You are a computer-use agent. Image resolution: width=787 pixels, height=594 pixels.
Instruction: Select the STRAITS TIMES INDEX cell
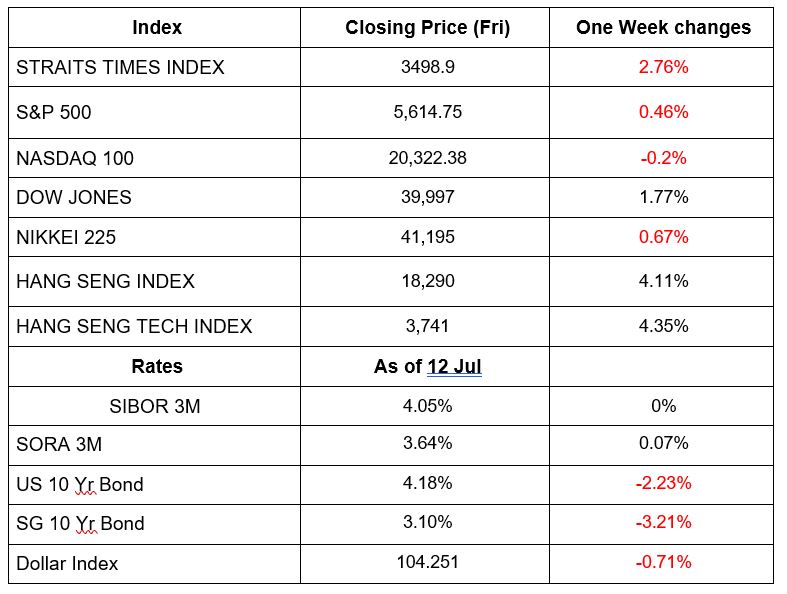click(x=120, y=68)
